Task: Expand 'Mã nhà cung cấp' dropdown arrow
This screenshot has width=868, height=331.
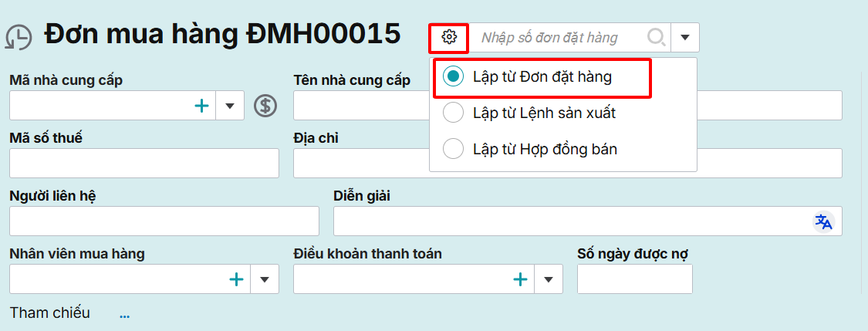Action: 230,106
